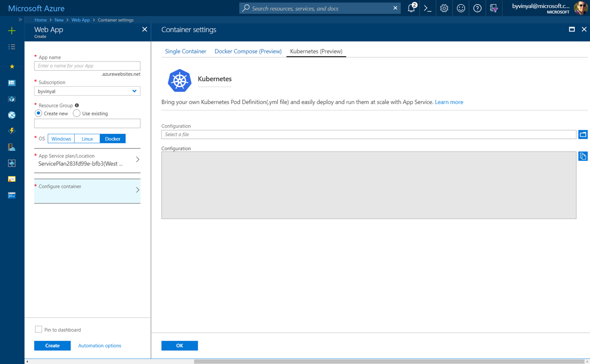Open the Learn more link
This screenshot has height=364, width=590.
(449, 102)
